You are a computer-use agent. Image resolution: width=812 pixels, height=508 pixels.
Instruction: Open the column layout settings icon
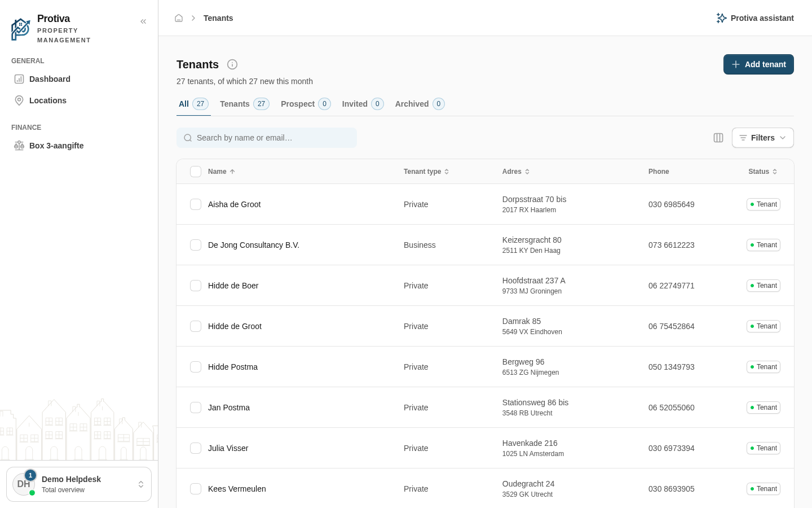coord(718,138)
